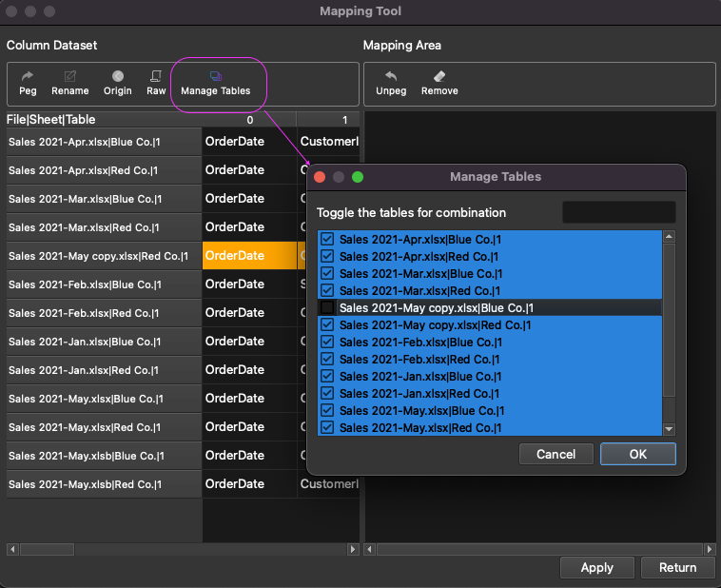The image size is (721, 588).
Task: Select row Sales 2021-Mar.xlsx|Blue Co.|1 in dataset
Action: pyautogui.click(x=104, y=199)
